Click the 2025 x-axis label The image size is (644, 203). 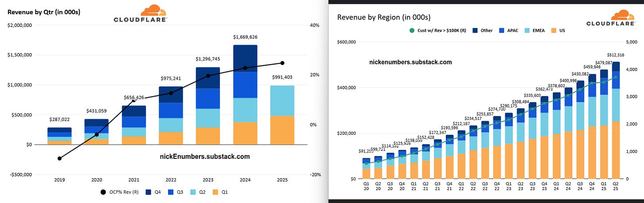tap(283, 180)
